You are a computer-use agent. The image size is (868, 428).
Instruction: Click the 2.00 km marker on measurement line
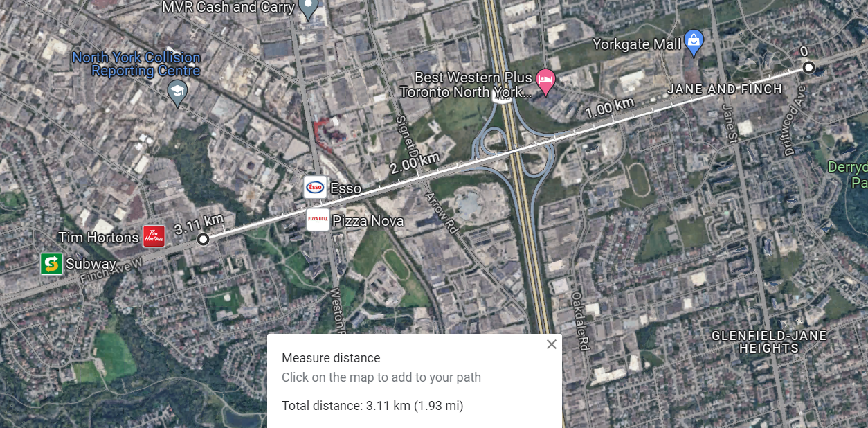pos(415,163)
